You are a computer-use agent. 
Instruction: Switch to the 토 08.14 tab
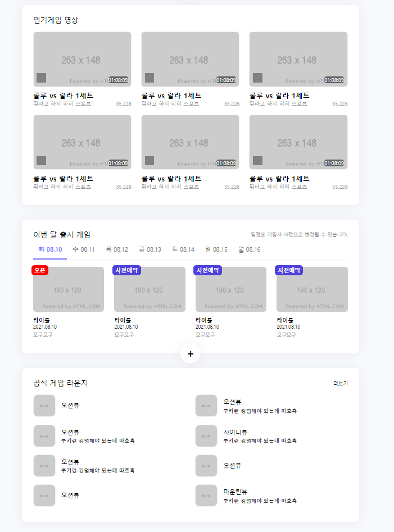(x=183, y=249)
